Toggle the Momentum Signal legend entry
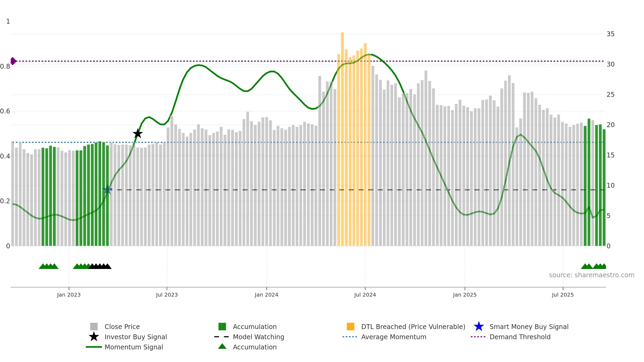Screen dimensions: 644x362 click(125, 347)
